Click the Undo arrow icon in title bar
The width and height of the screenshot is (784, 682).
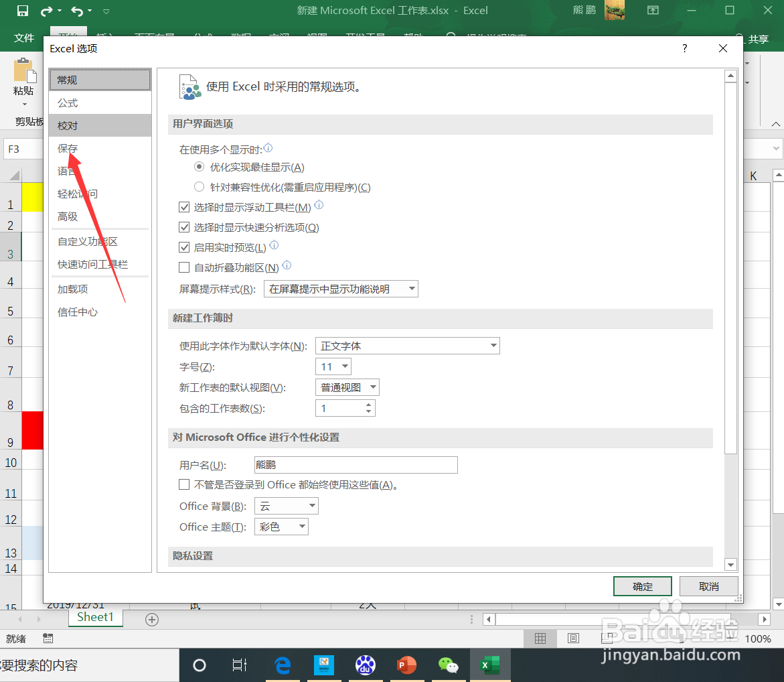(77, 11)
